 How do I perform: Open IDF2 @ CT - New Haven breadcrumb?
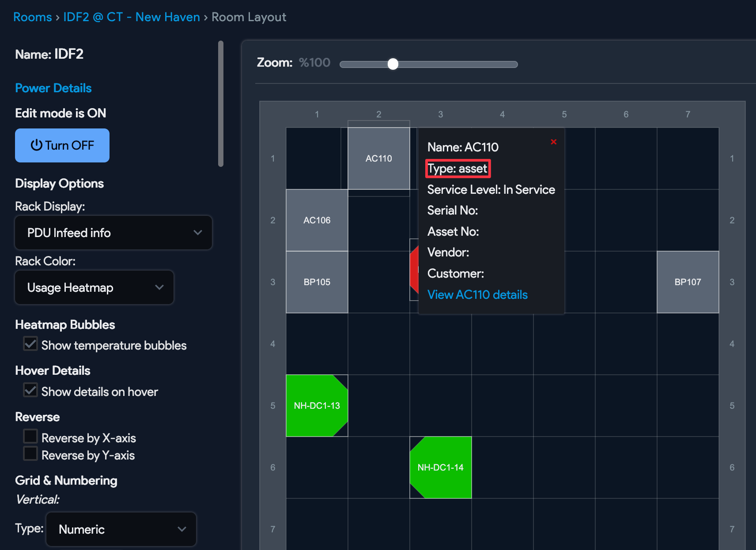click(132, 17)
